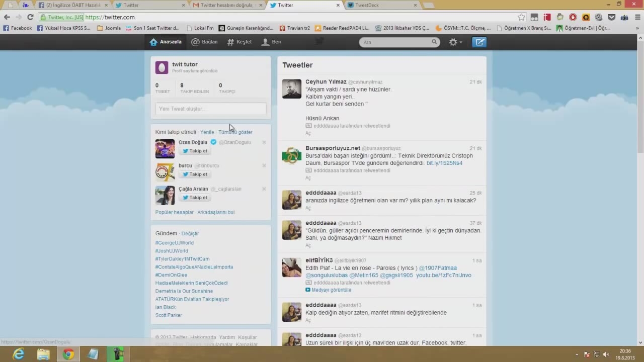Dismiss the burcu suggestion
The width and height of the screenshot is (644, 362).
click(264, 165)
